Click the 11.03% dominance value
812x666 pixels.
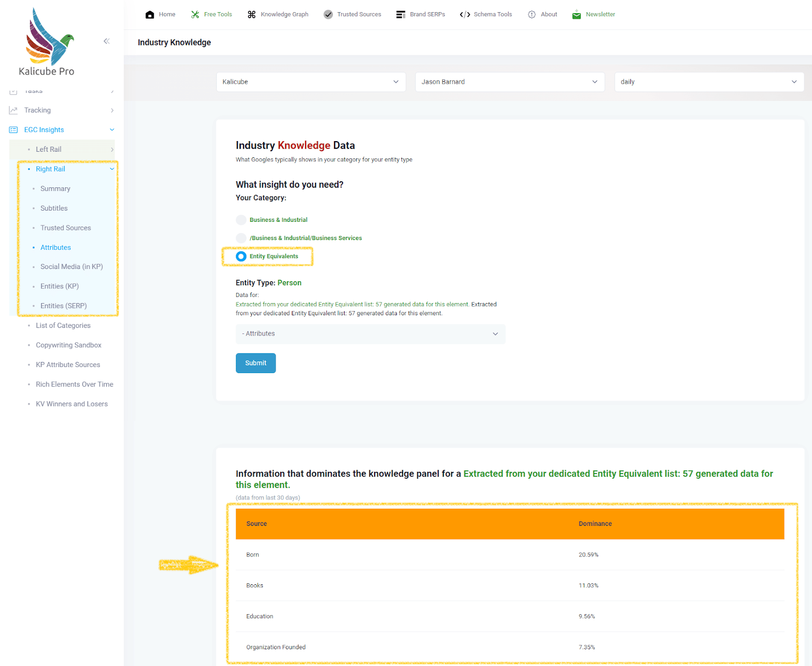point(589,586)
